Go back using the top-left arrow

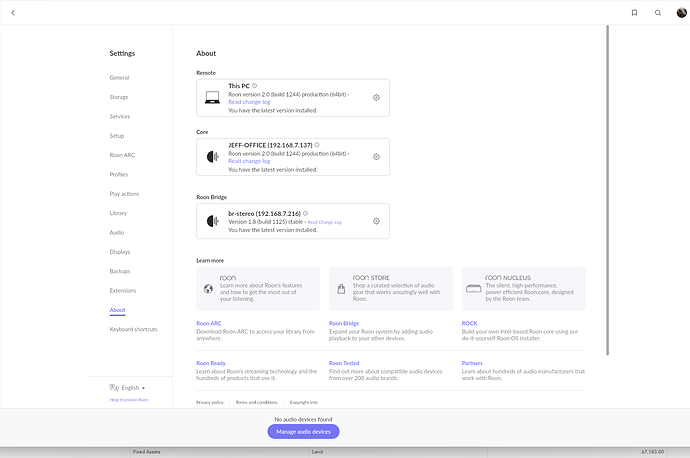pos(13,13)
